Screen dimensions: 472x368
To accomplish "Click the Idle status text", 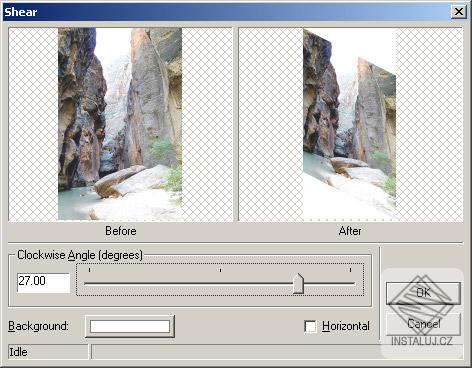I will tap(18, 352).
